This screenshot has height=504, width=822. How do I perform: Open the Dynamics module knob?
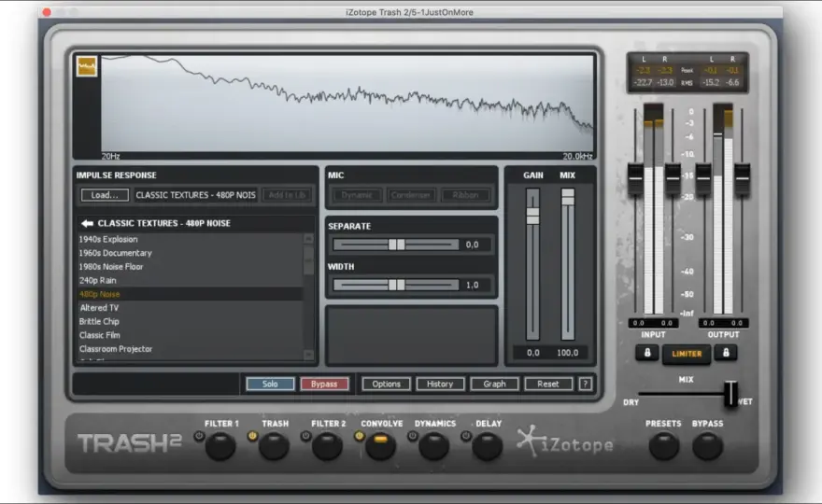434,446
